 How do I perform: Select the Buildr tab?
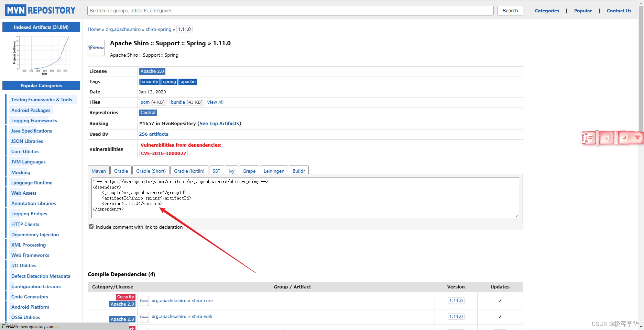pyautogui.click(x=299, y=171)
